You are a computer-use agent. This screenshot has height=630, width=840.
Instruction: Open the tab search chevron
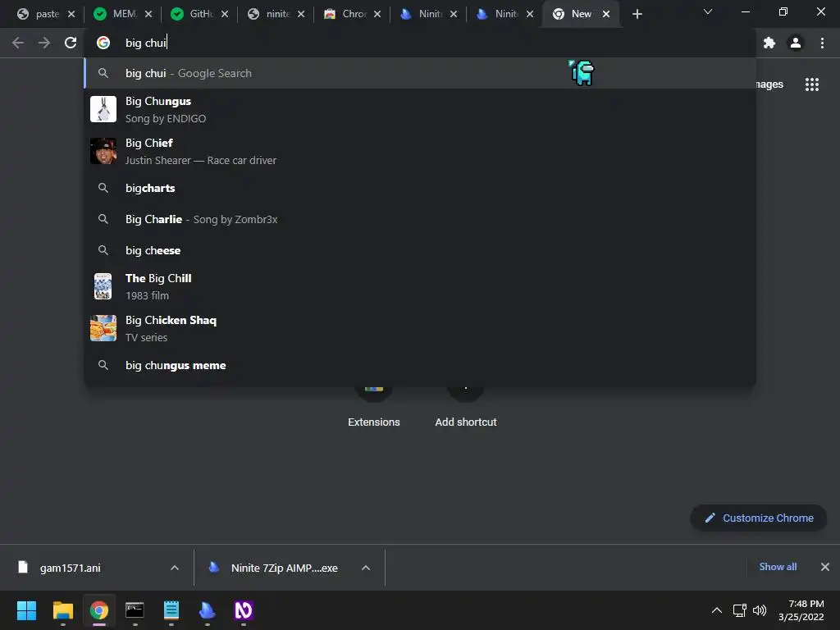click(x=708, y=11)
